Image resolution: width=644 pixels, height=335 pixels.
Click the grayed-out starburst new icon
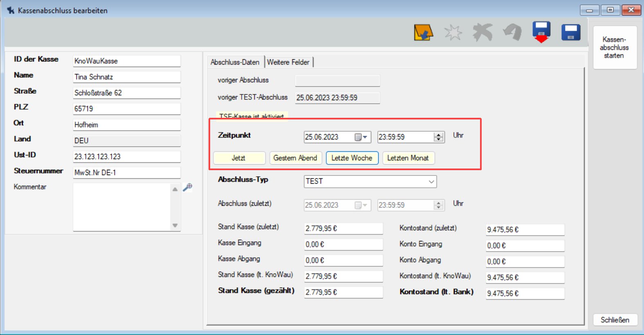453,33
